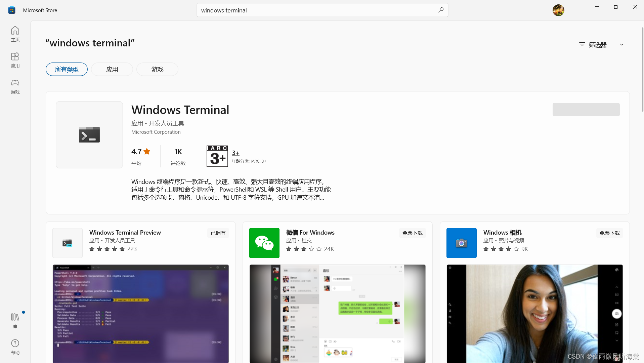Open Windows Terminal Preview title
The width and height of the screenshot is (644, 363).
125,233
